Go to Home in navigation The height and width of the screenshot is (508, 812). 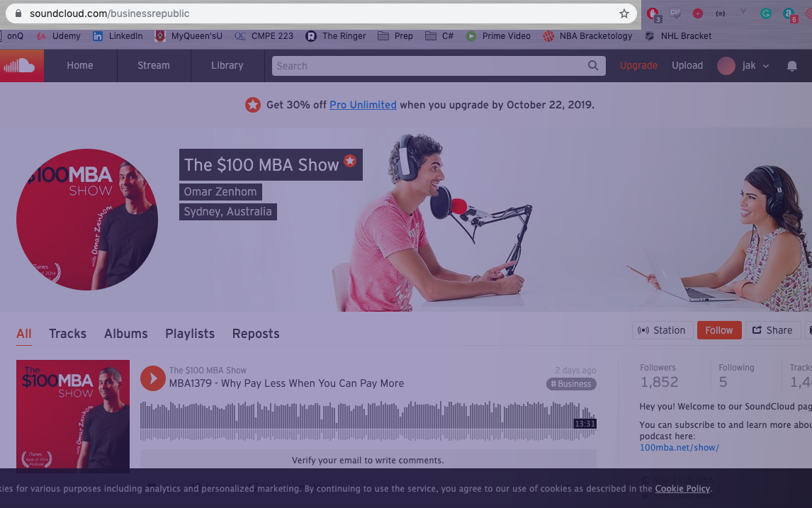click(80, 66)
